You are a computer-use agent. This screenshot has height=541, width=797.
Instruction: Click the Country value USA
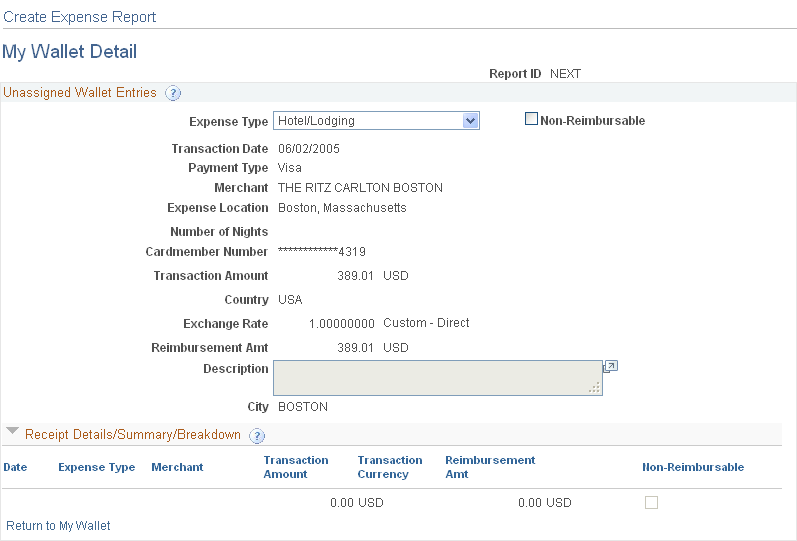click(x=290, y=300)
